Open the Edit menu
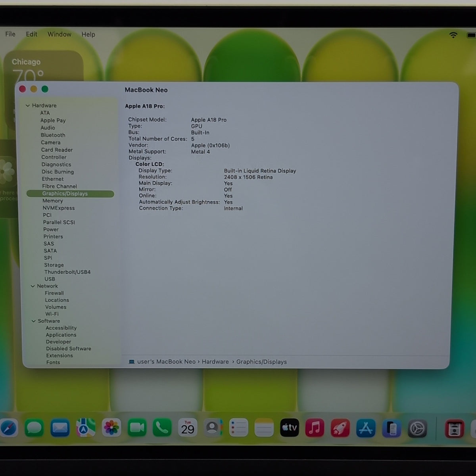Image resolution: width=476 pixels, height=476 pixels. tap(31, 34)
